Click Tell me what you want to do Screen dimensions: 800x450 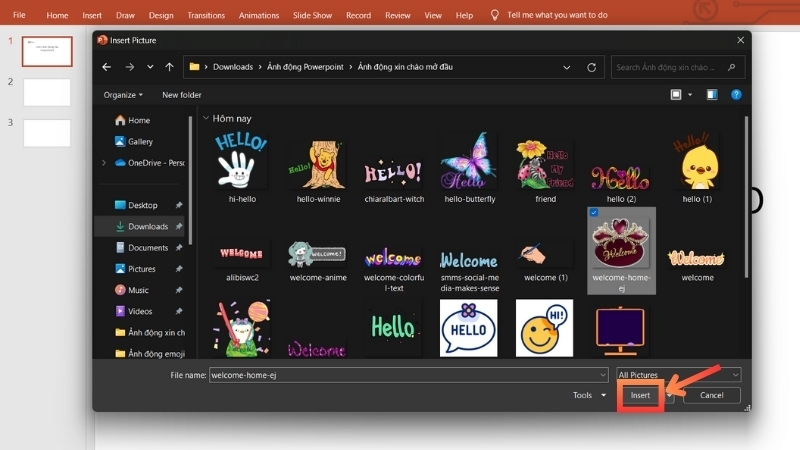(x=557, y=15)
